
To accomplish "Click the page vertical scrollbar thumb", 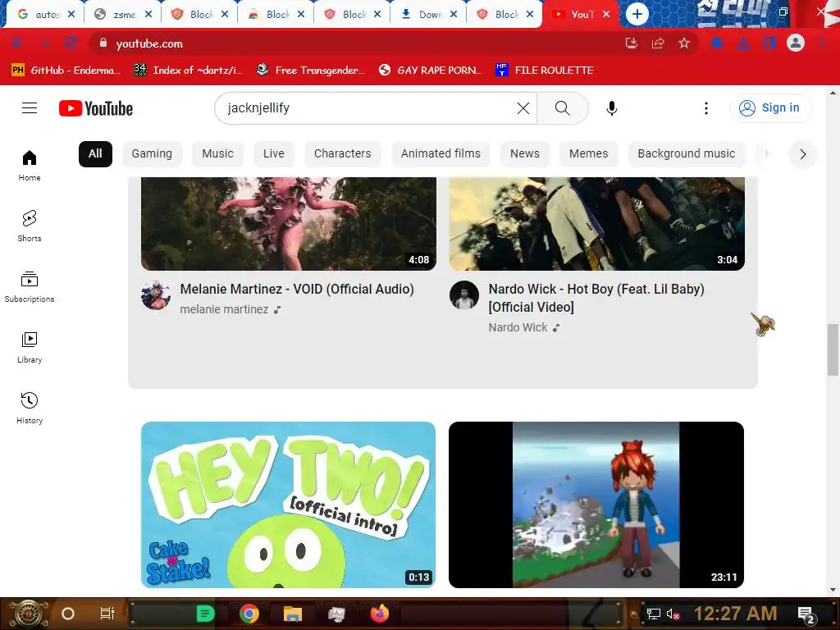I will [833, 349].
